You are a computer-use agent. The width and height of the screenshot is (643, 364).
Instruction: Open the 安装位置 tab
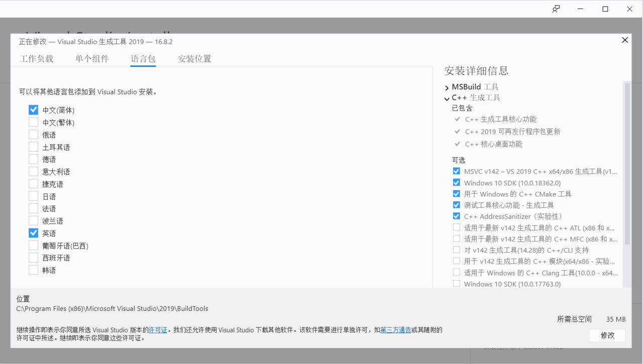[194, 58]
